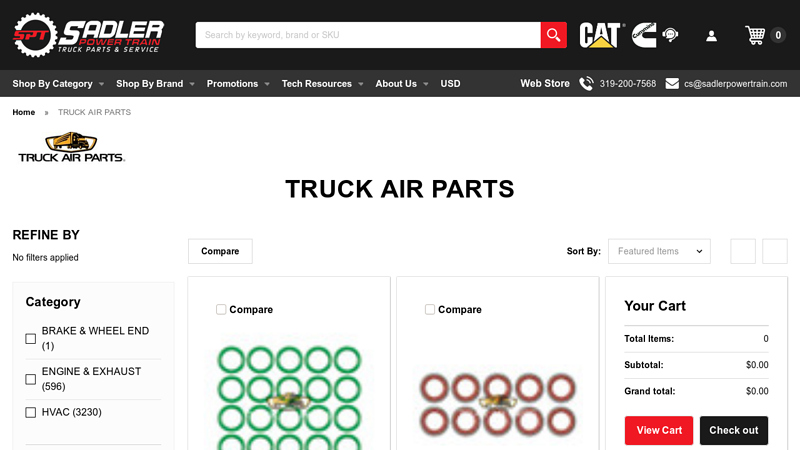Open the Web Store link
The width and height of the screenshot is (800, 450).
[544, 83]
